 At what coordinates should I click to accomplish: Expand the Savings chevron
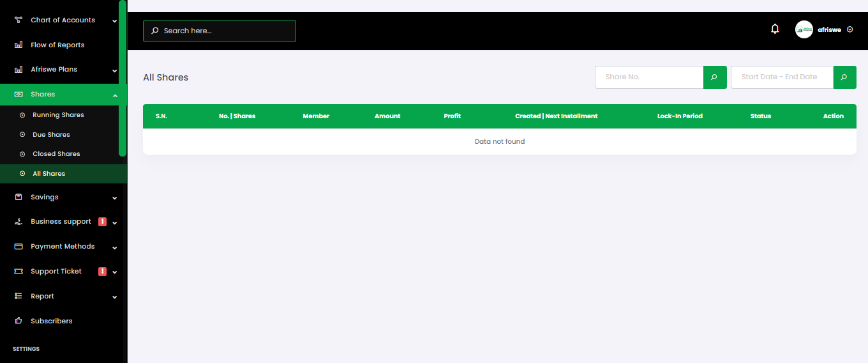coord(115,198)
